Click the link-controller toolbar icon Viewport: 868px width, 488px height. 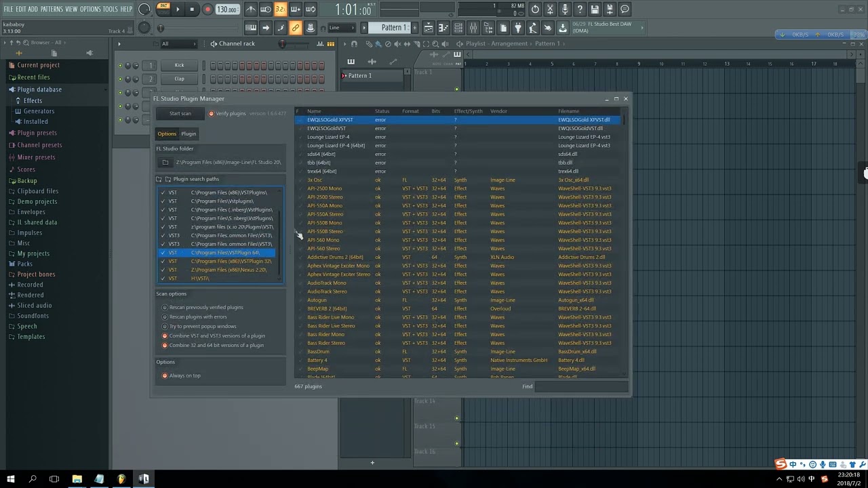[x=296, y=28]
